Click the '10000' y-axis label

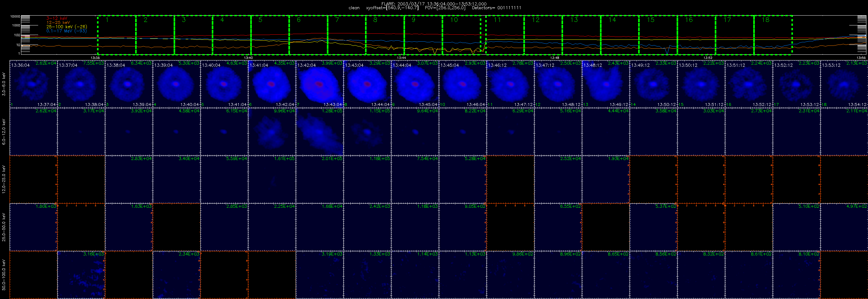15,17
